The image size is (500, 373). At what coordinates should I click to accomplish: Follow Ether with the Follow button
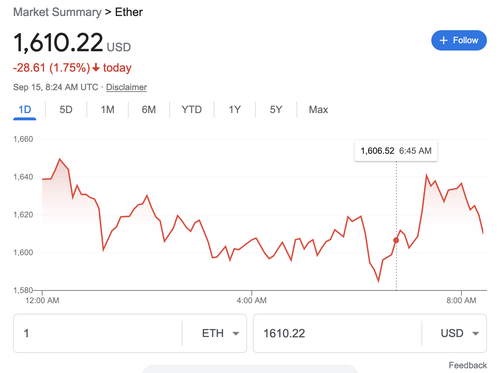459,40
